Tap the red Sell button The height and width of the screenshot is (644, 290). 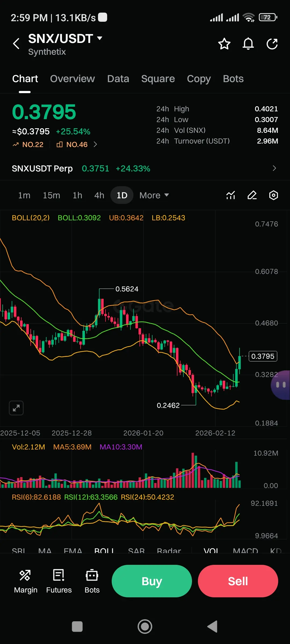pyautogui.click(x=238, y=581)
